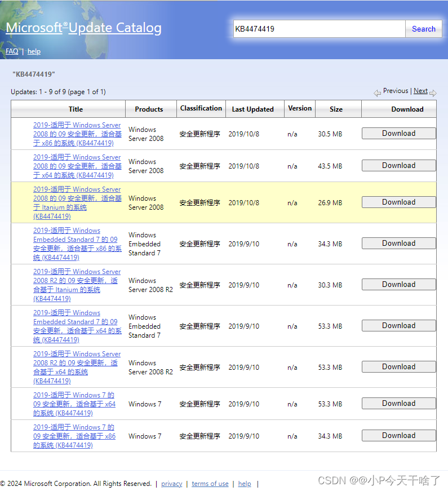This screenshot has height=491, width=448.
Task: Download the 53.3 MB Server 2008 R2 update
Action: pos(399,366)
